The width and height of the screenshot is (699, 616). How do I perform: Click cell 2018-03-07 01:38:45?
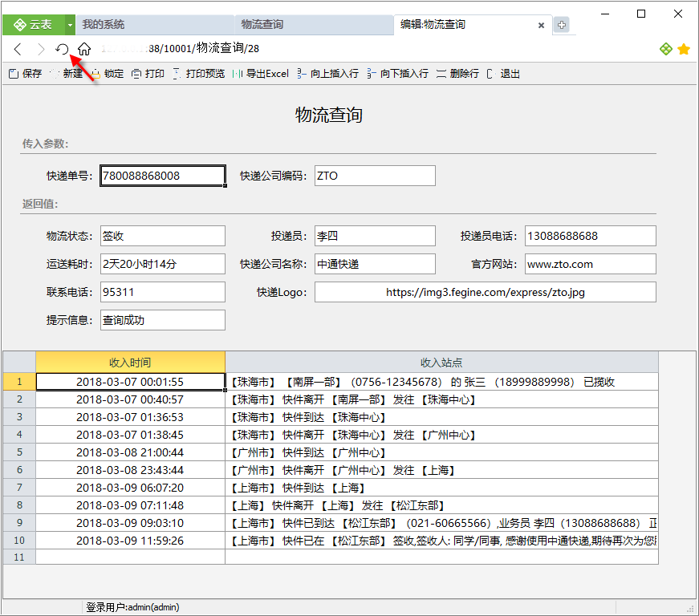coord(130,435)
